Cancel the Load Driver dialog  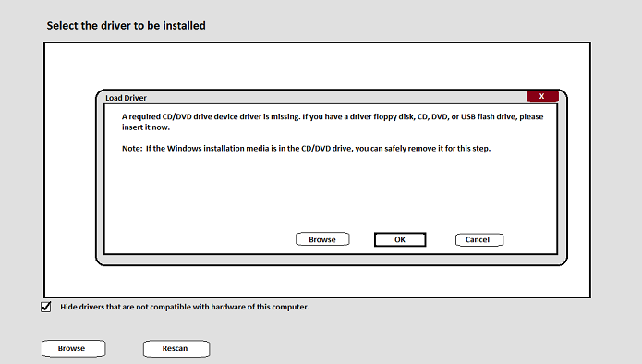pos(479,239)
